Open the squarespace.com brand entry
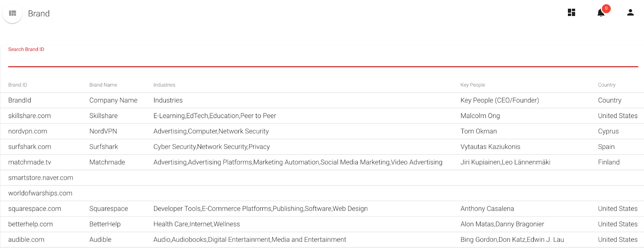This screenshot has height=249, width=644. [322, 209]
